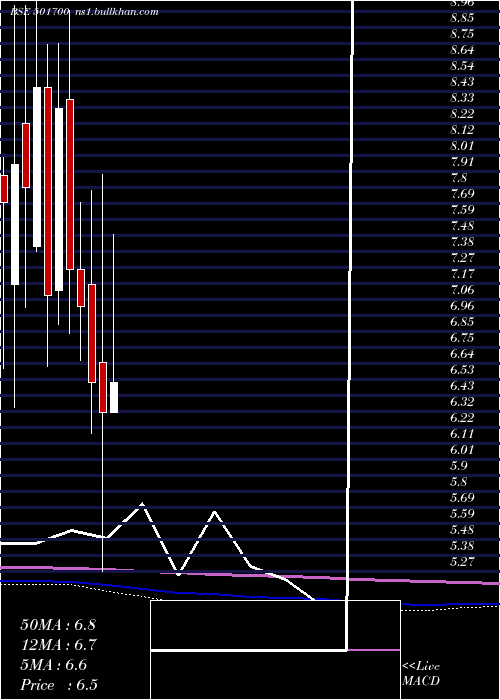Image resolution: width=500 pixels, height=700 pixels.
Task: Select the 5.27 price axis label
Action: click(462, 562)
